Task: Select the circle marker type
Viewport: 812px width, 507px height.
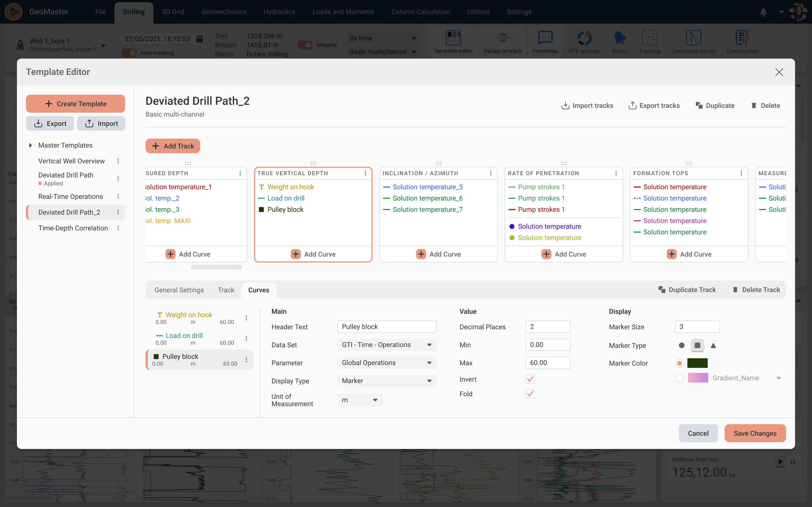Action: point(681,345)
